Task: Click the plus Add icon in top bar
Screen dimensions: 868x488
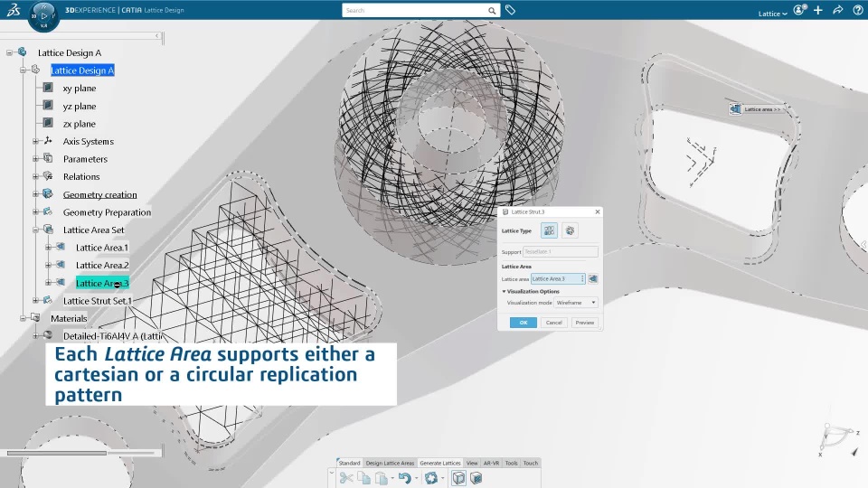Action: (818, 10)
